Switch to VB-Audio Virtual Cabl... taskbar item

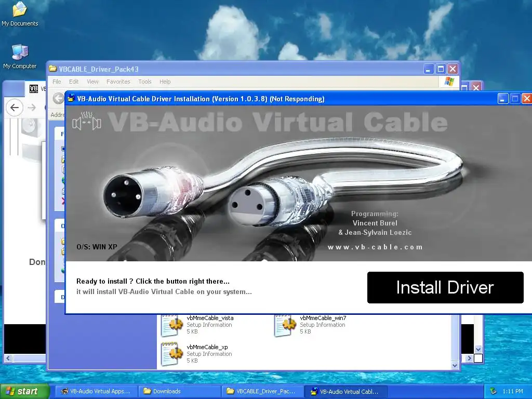tap(345, 391)
